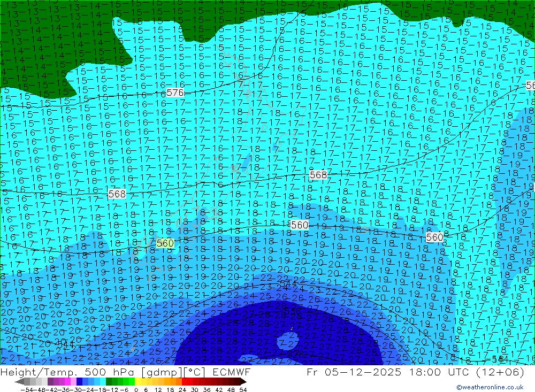Select the 576 height contour label
The width and height of the screenshot is (535, 392).
175,93
